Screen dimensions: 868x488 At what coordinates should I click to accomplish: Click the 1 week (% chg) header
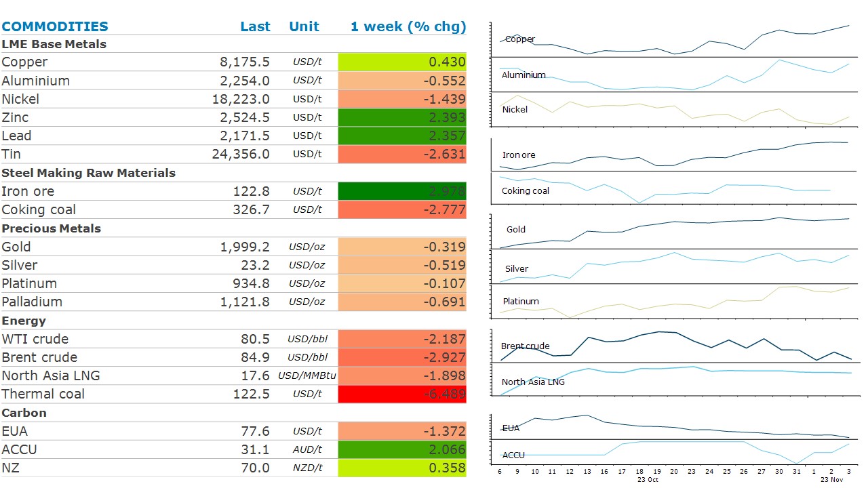pos(408,27)
